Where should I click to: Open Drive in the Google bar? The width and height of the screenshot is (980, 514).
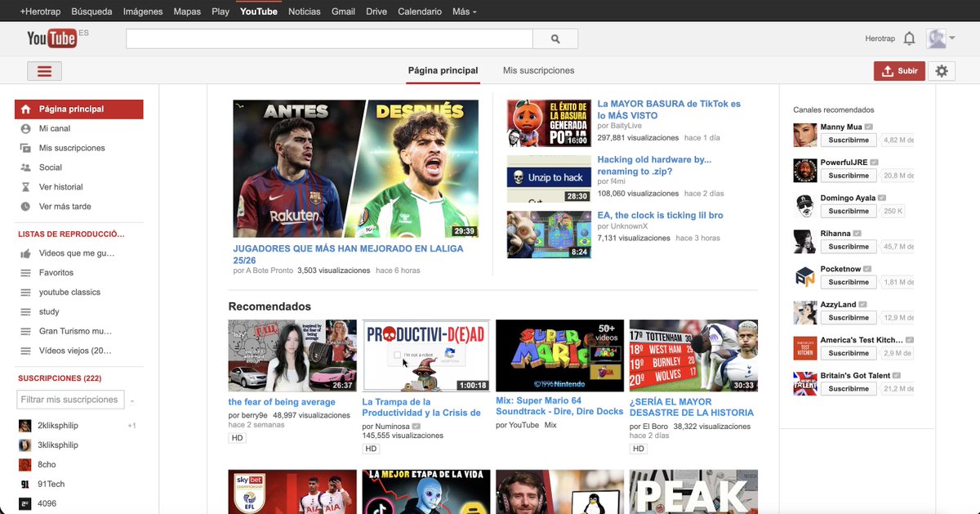click(x=376, y=11)
